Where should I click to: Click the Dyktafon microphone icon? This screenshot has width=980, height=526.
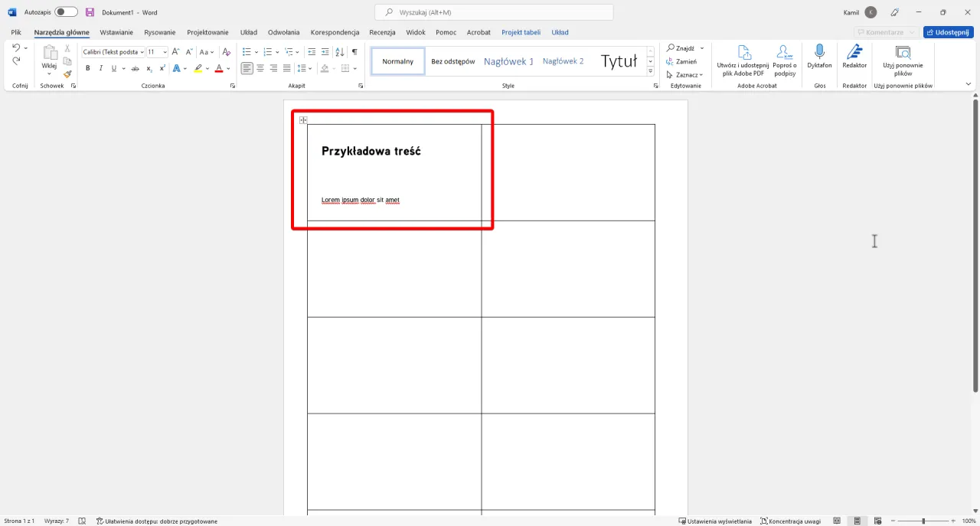(x=819, y=52)
